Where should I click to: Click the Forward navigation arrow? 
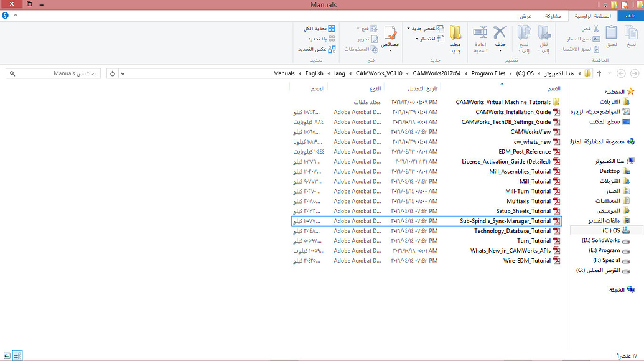tap(635, 73)
